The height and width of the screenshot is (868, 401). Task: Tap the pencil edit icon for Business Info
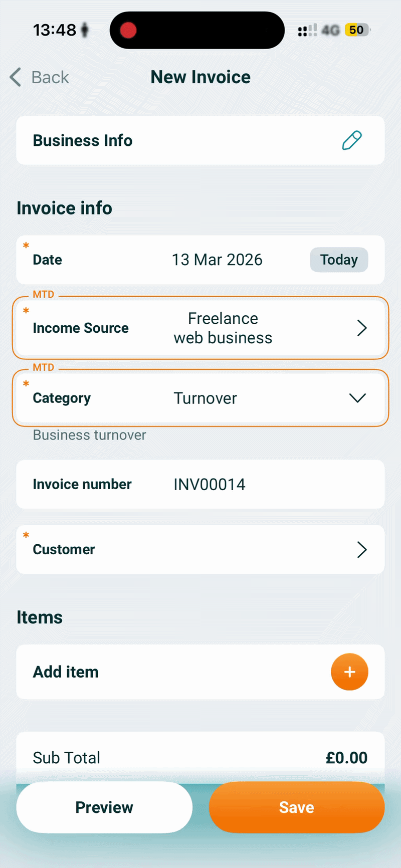(x=352, y=140)
